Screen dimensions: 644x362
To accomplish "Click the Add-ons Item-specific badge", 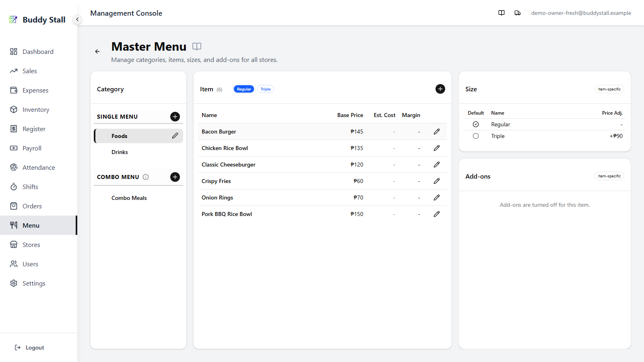I will pyautogui.click(x=609, y=176).
